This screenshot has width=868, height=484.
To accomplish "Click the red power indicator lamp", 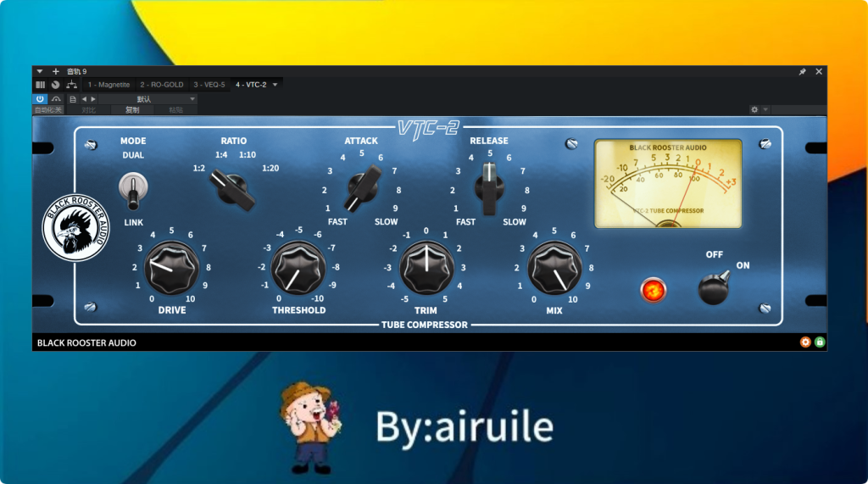I will (654, 290).
